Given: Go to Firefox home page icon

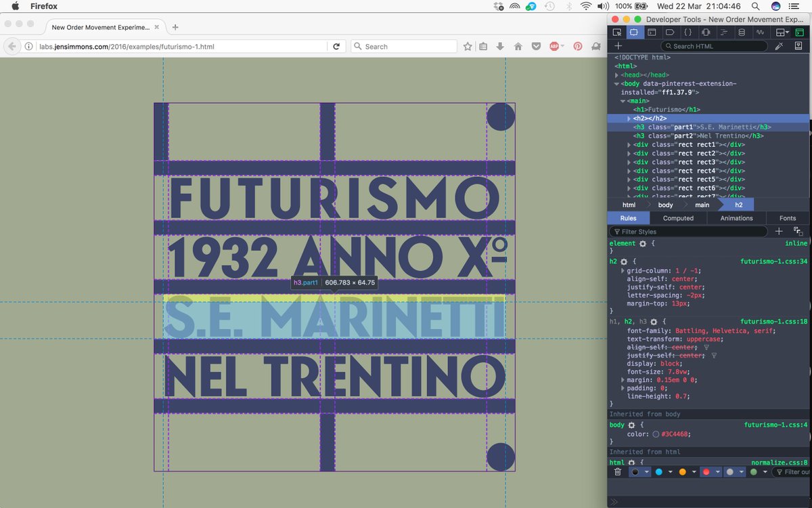Looking at the screenshot, I should tap(518, 46).
